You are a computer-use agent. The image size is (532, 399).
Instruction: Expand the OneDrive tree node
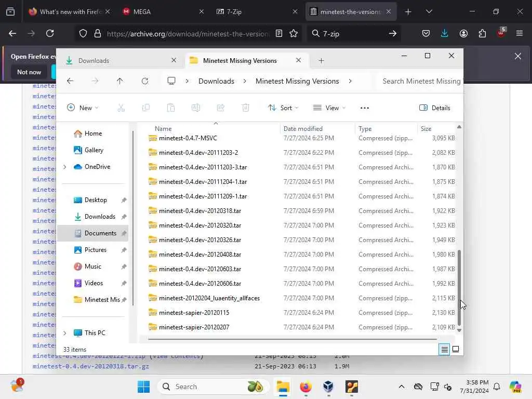tap(65, 167)
